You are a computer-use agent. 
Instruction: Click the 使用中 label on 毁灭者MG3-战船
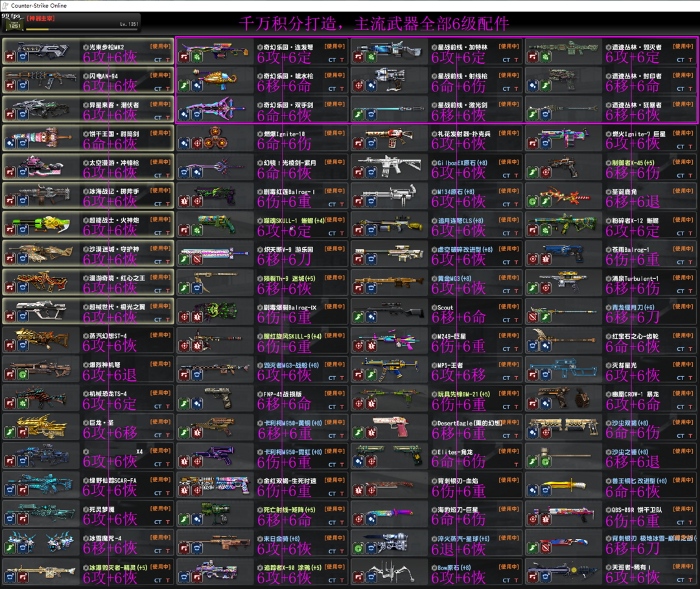point(334,364)
